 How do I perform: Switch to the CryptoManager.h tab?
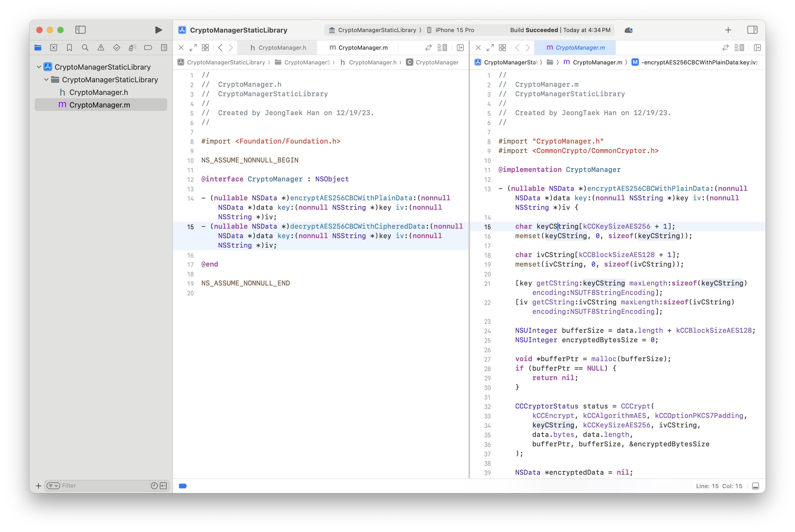pos(278,48)
